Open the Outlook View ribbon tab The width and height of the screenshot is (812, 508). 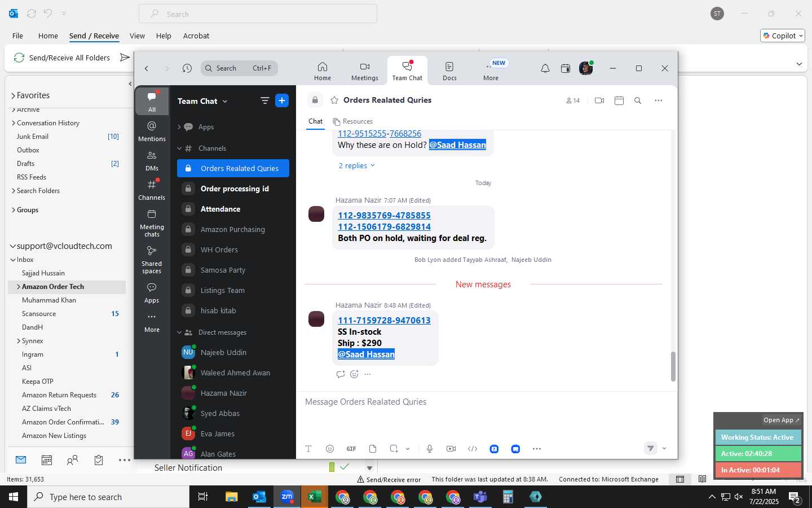coord(137,36)
